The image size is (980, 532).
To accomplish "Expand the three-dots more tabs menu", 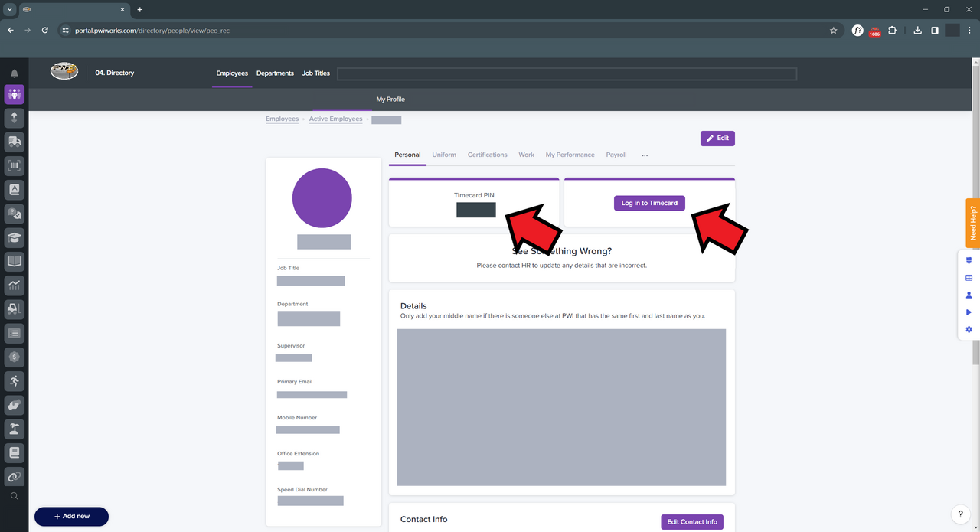I will point(645,155).
